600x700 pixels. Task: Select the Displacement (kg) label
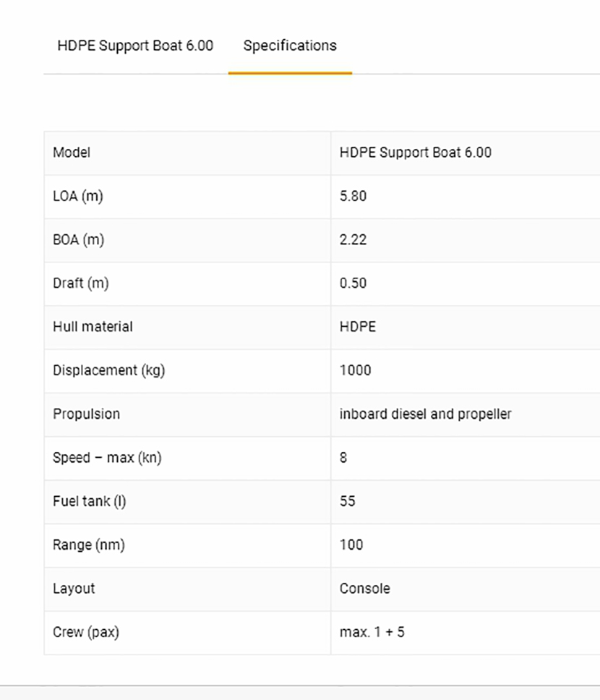coord(108,370)
